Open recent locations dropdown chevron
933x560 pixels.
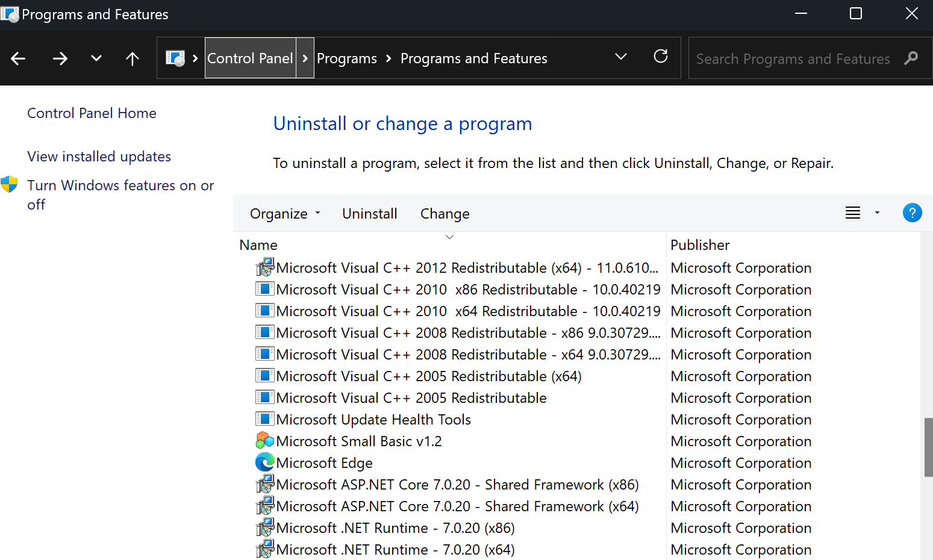(x=96, y=58)
